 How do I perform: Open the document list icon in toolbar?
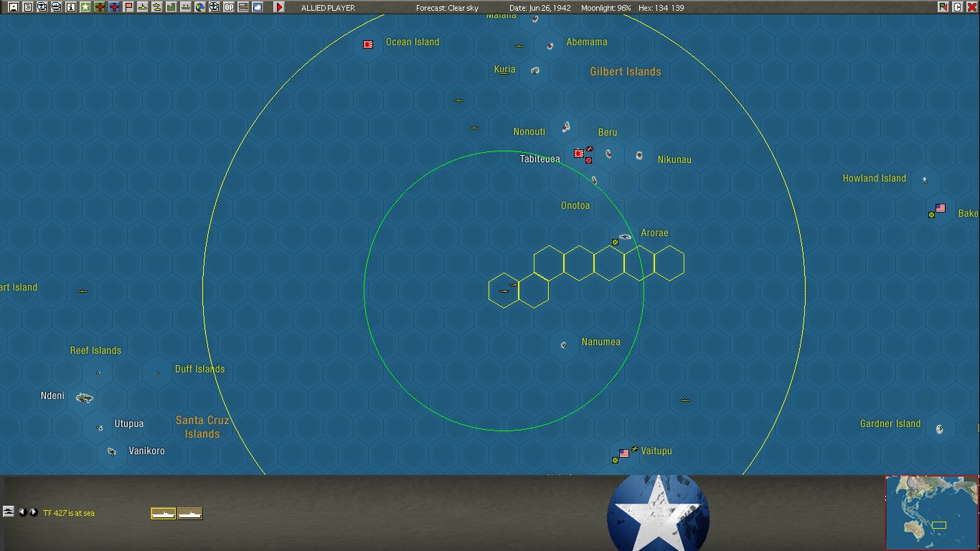(28, 7)
